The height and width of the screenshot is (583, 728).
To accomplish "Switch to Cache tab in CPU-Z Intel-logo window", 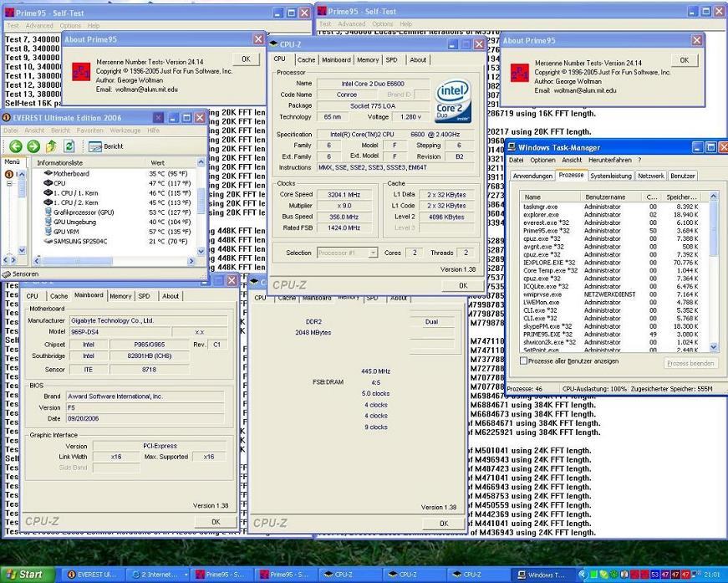I will [x=306, y=60].
